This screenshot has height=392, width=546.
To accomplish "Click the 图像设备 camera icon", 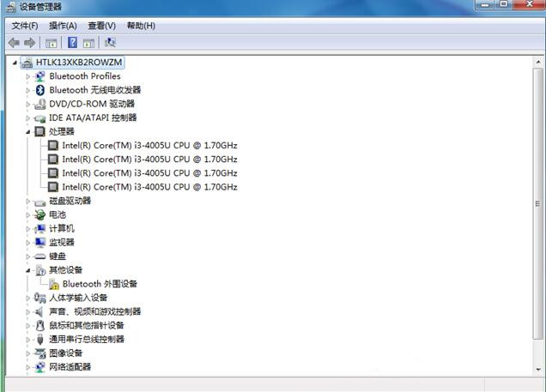I will click(40, 353).
